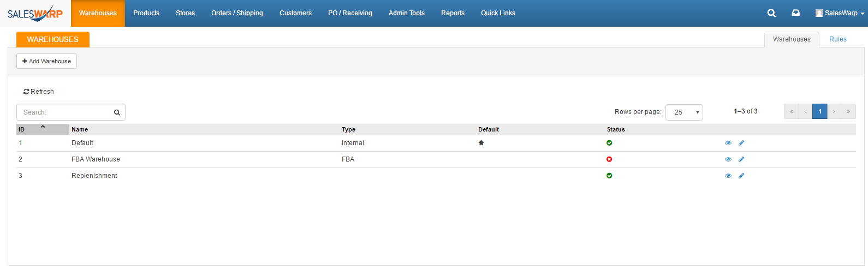Sort by the Type column header
Screen dimensions: 868x269
click(x=348, y=129)
